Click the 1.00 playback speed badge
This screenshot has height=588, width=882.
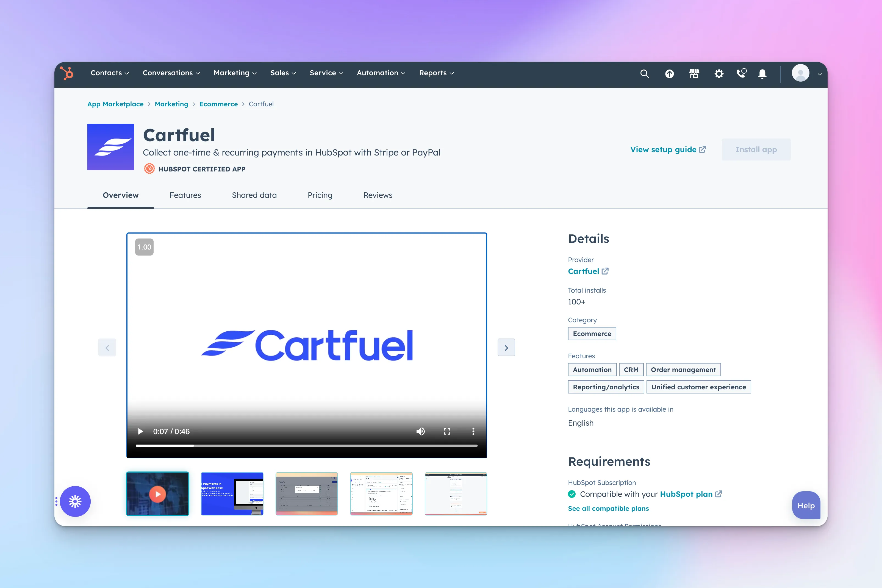pyautogui.click(x=144, y=247)
